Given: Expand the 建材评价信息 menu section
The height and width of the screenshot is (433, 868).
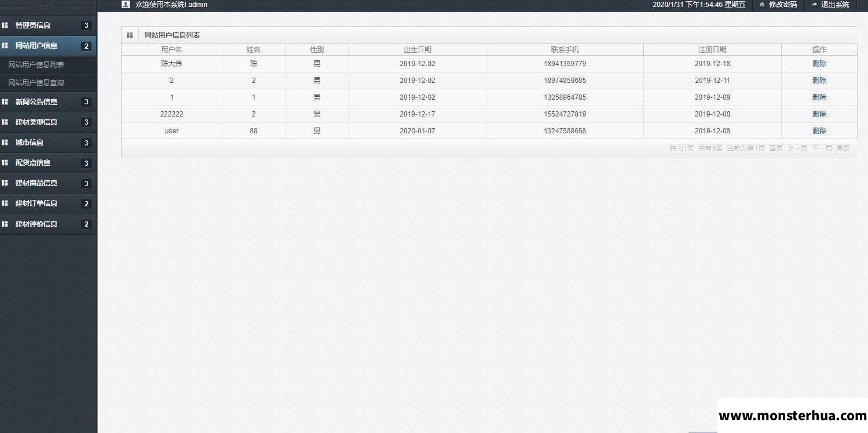Looking at the screenshot, I should (48, 224).
